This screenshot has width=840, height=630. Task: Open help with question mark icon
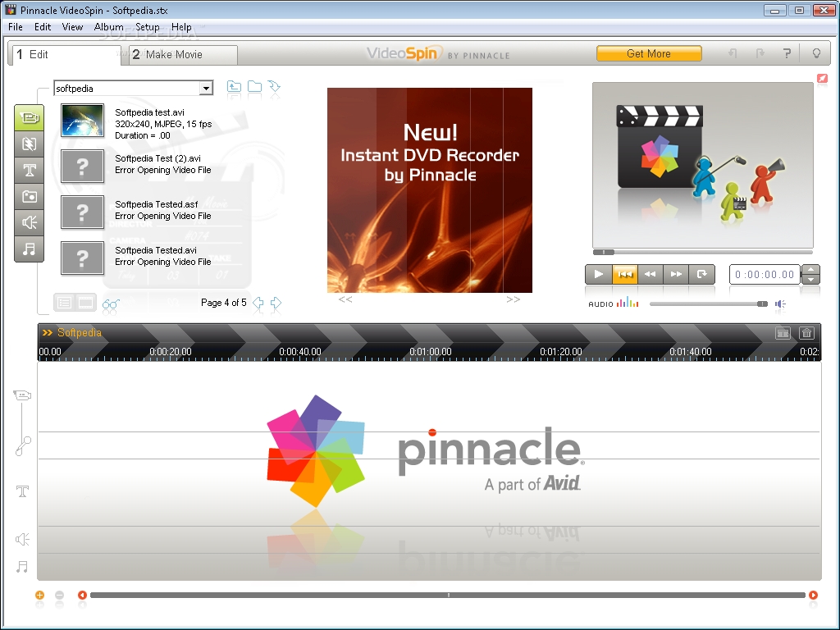787,53
